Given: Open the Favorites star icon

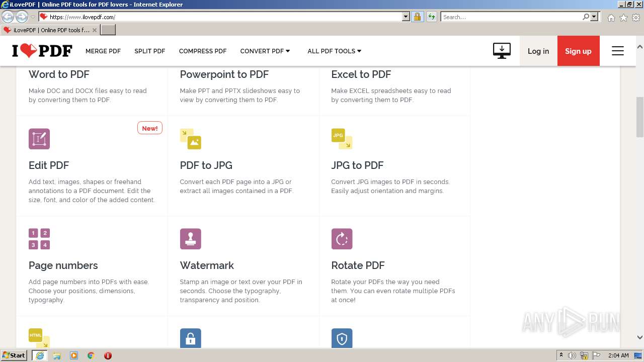Looking at the screenshot, I should point(623,18).
